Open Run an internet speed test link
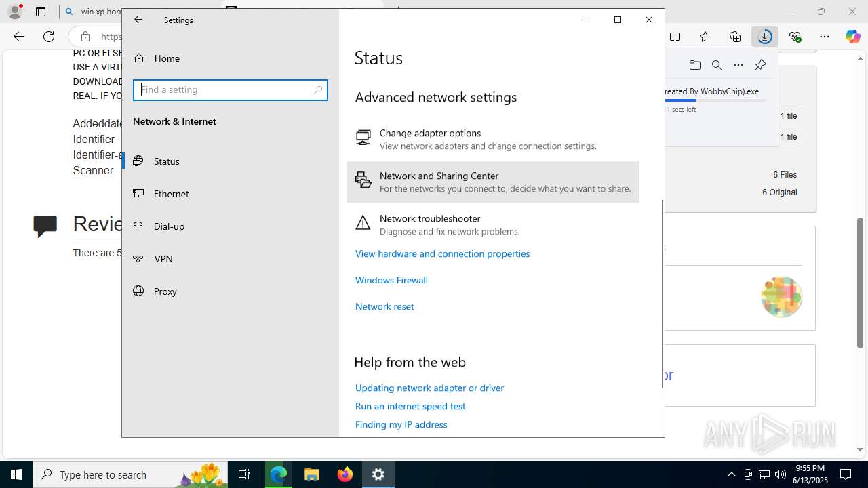Screen dimensions: 868x488 [410, 406]
